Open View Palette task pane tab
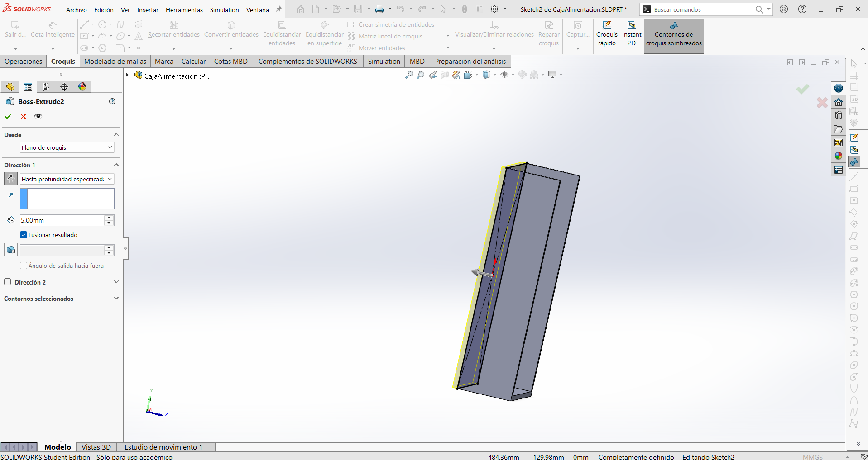The width and height of the screenshot is (868, 460). pyautogui.click(x=839, y=142)
